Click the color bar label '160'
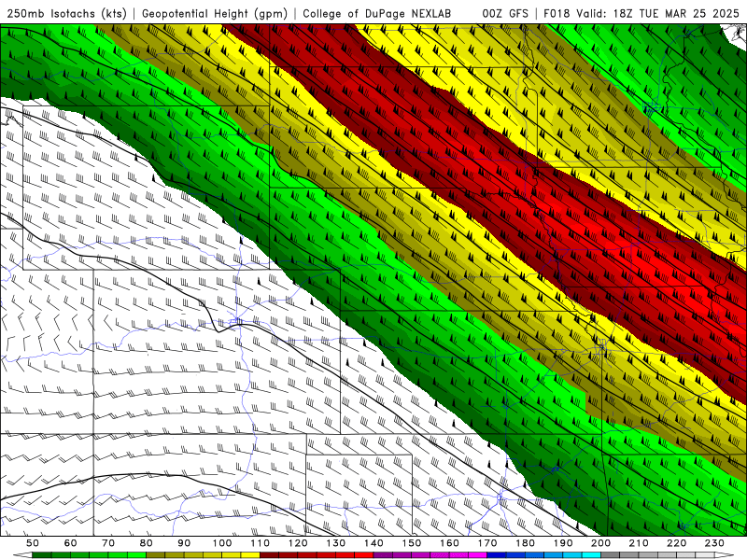 [449, 543]
